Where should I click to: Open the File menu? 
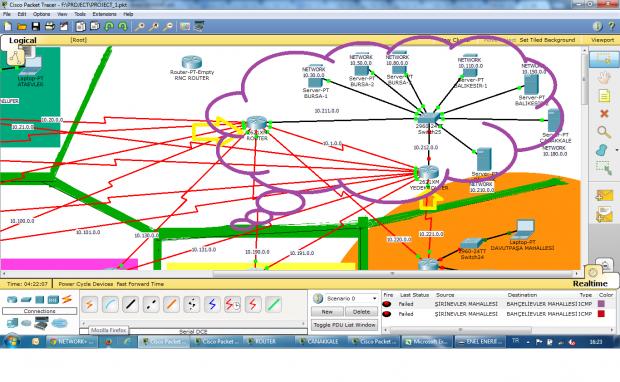click(7, 14)
